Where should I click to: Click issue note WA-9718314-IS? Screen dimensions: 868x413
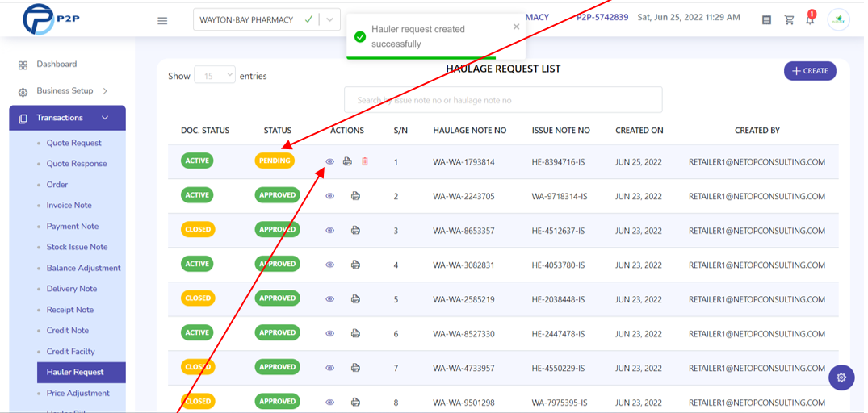[x=560, y=197]
